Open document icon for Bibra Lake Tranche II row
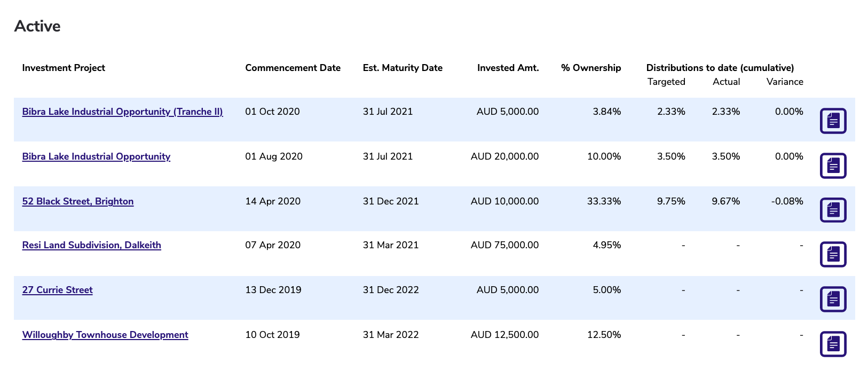868x378 pixels. (833, 121)
